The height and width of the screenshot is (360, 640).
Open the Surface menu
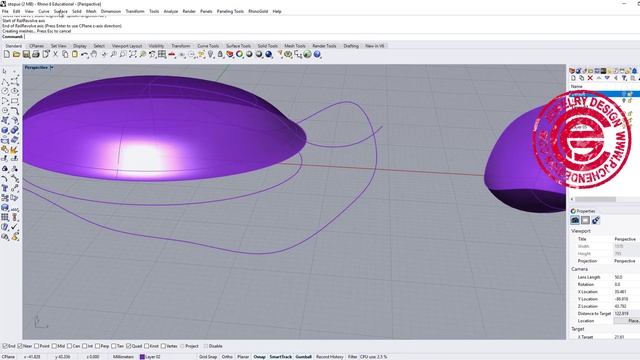coord(60,11)
